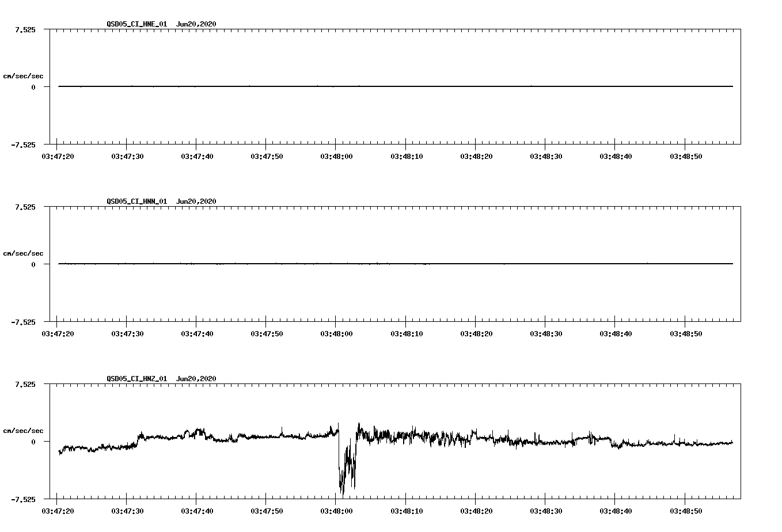Click 03:48:10 time label under HNN plot
The width and height of the screenshot is (782, 532).
pos(407,333)
